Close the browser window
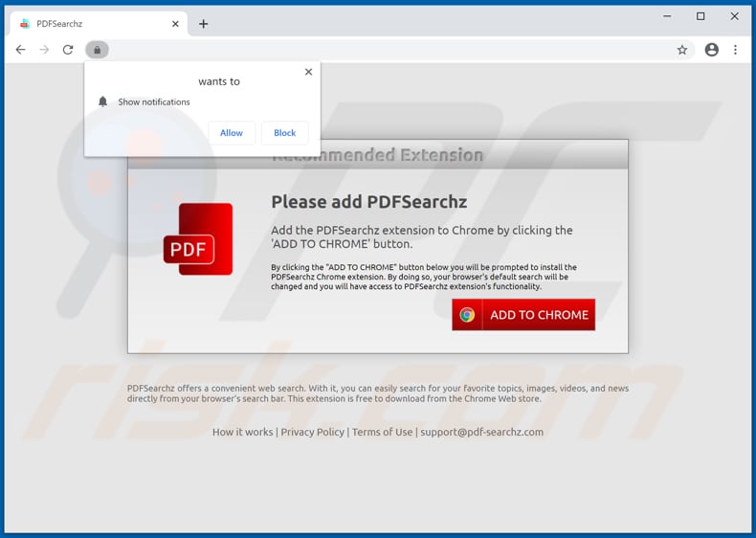The image size is (756, 538). (734, 16)
